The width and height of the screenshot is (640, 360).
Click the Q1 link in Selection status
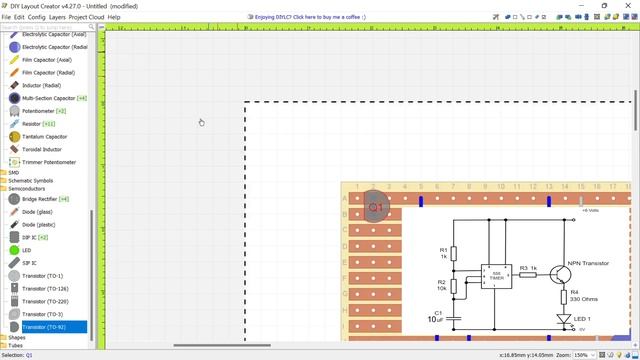29,355
